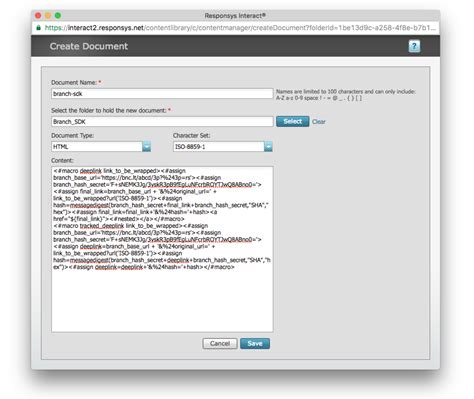Click the red close window button
The width and height of the screenshot is (474, 399).
click(x=38, y=16)
